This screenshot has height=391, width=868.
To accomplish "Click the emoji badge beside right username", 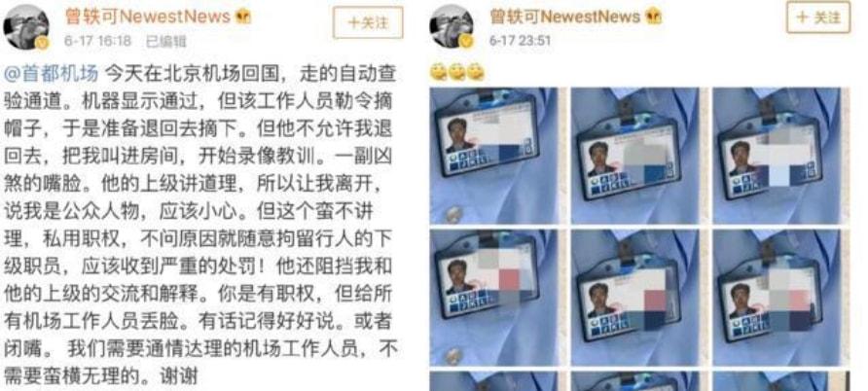I will point(653,17).
